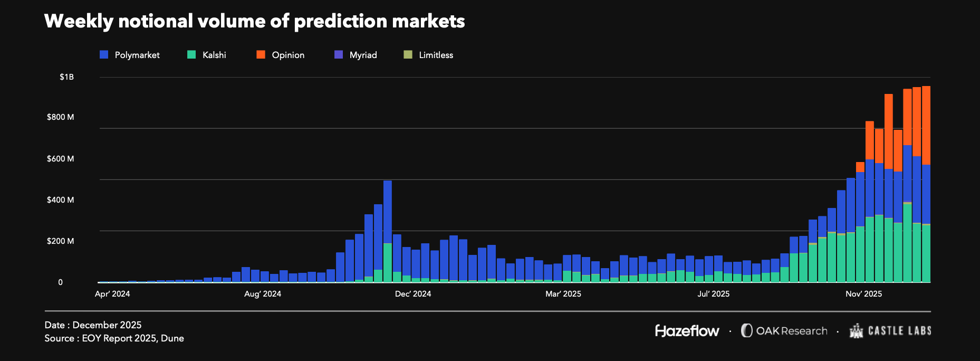The height and width of the screenshot is (361, 980).
Task: Click the Limitless olive legend swatch
Action: [x=408, y=54]
